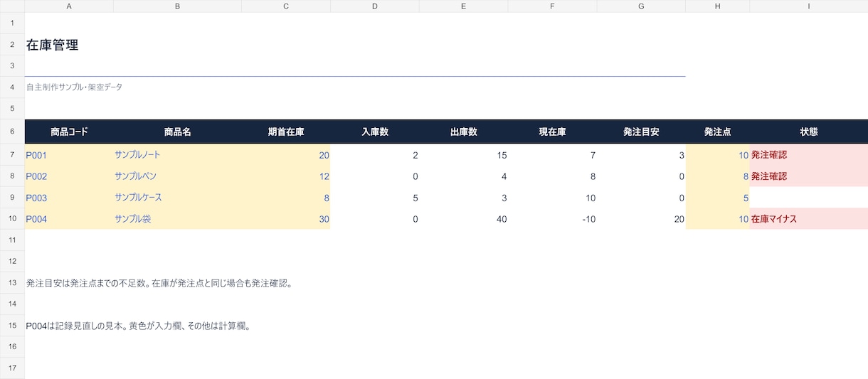Select header cell 状態
Screen dimensions: 868x379
click(809, 132)
